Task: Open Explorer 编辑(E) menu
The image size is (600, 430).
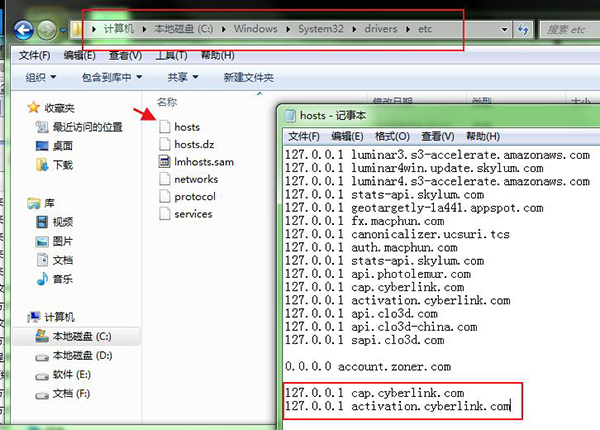Action: [80, 55]
